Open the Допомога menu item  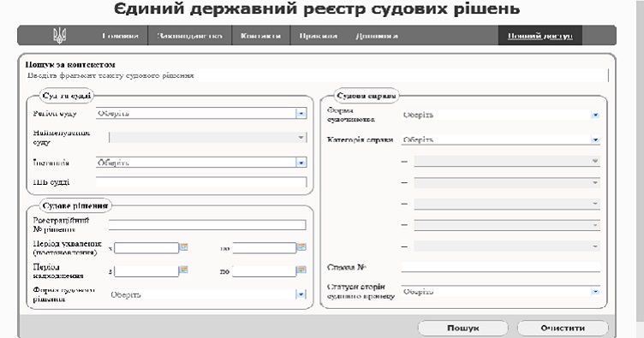click(x=377, y=36)
